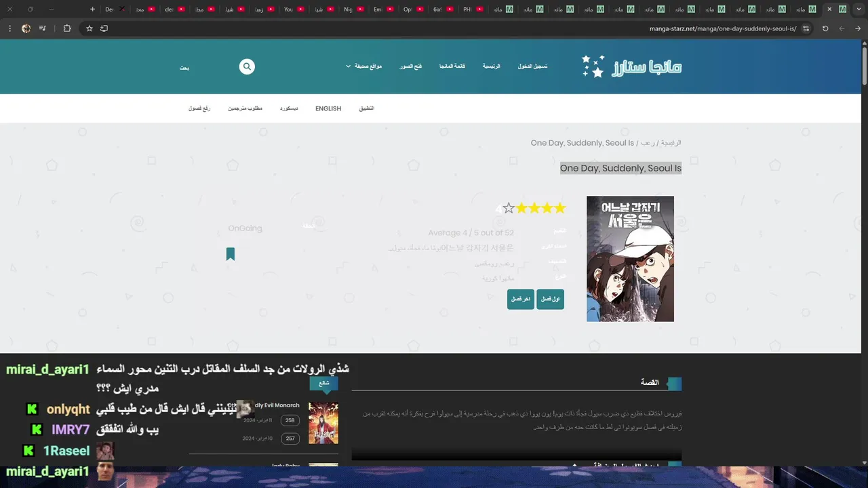Click the browser back arrow

point(858,28)
